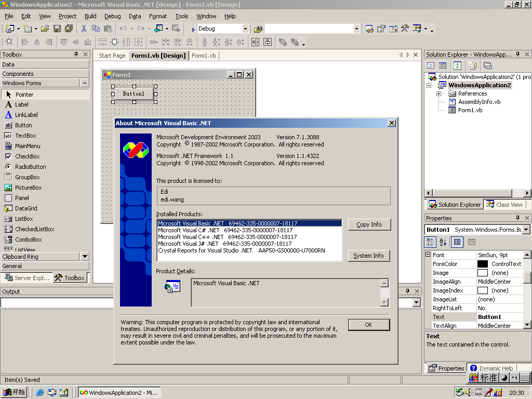This screenshot has height=399, width=532.
Task: Expand the Font property row
Action: 428,255
